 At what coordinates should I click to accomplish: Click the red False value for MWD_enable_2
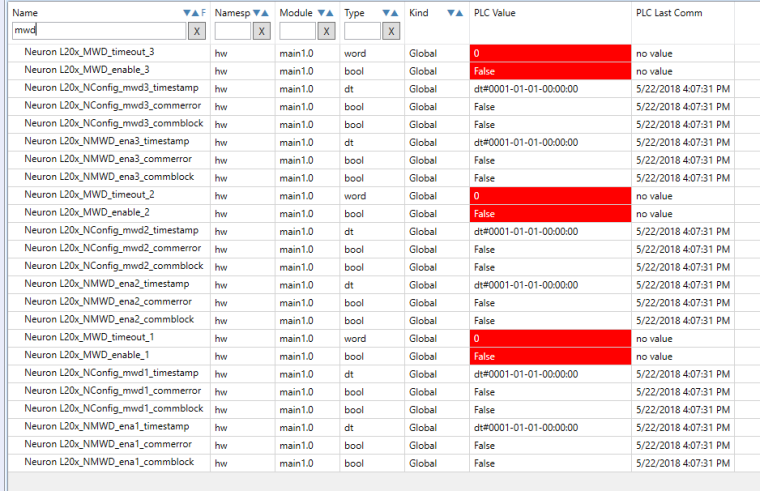[550, 214]
